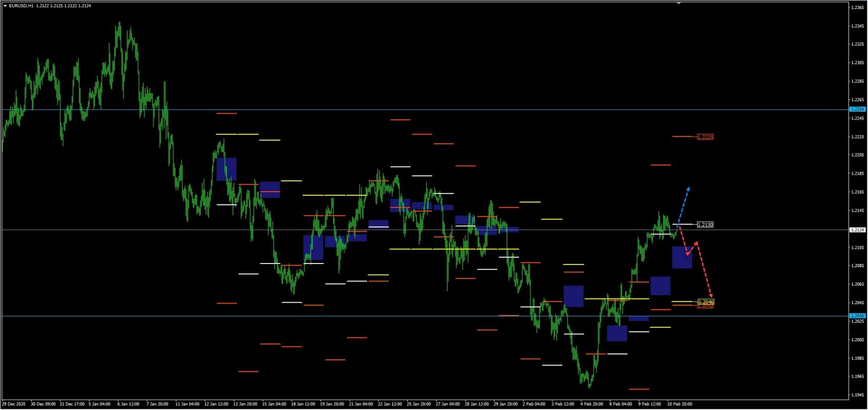Click the 2 Feb 04:00 time label
Screen dimensions: 868x410
(x=534, y=404)
